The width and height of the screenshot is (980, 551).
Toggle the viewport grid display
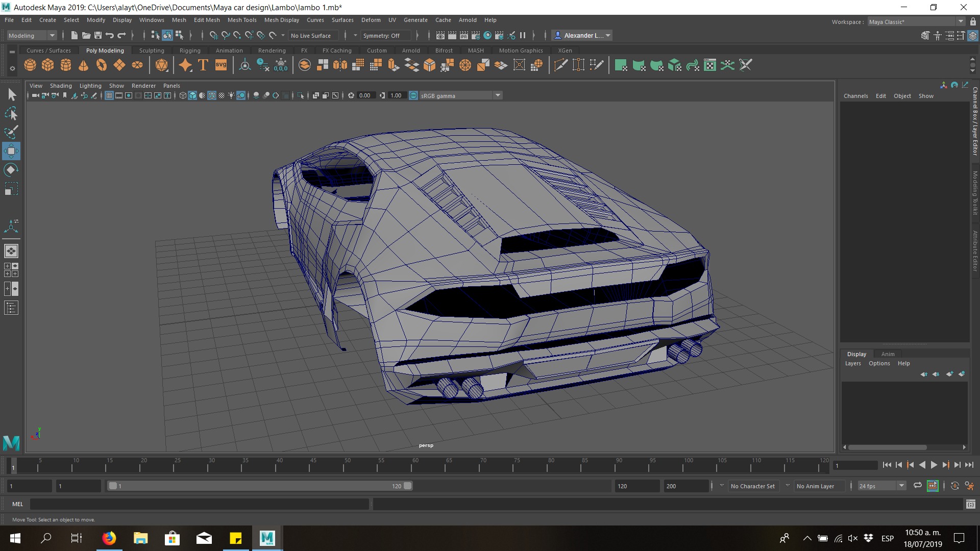pyautogui.click(x=109, y=95)
